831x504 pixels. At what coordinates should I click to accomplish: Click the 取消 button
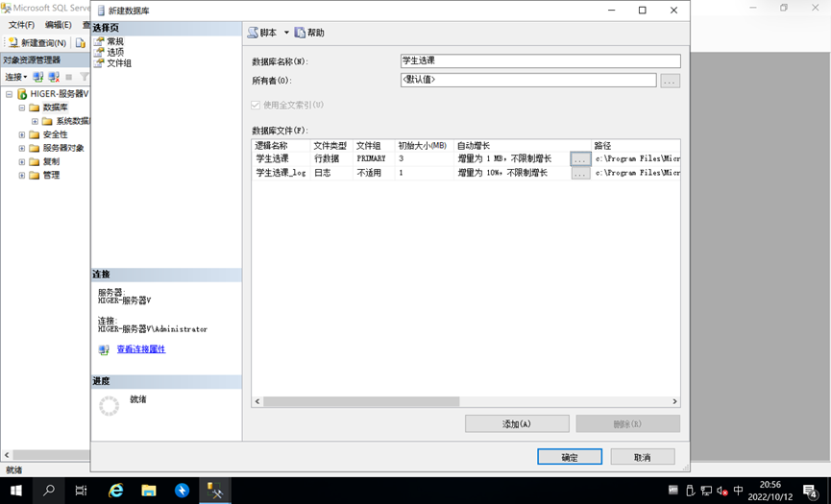pyautogui.click(x=643, y=457)
